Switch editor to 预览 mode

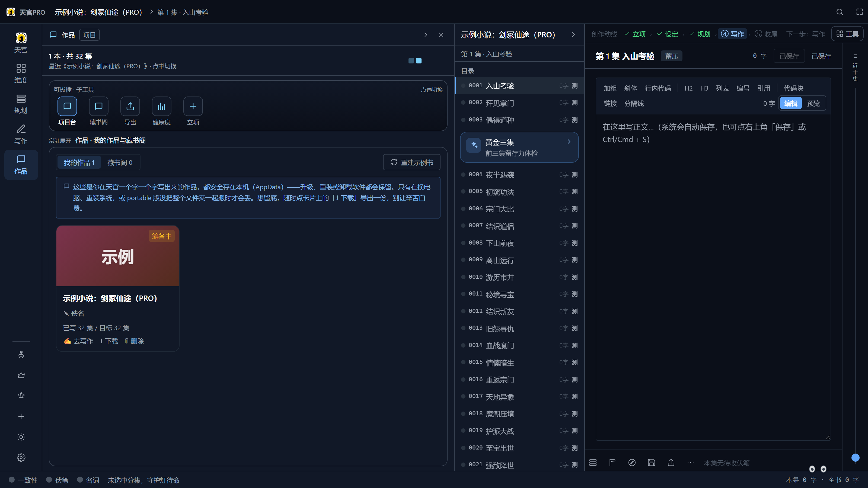point(813,103)
